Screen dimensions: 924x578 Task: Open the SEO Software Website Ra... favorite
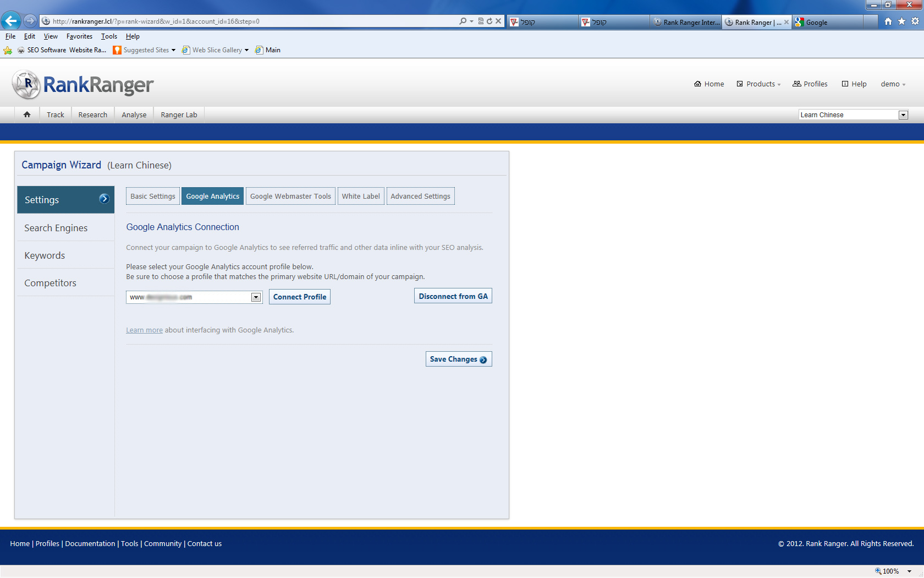[x=62, y=50]
